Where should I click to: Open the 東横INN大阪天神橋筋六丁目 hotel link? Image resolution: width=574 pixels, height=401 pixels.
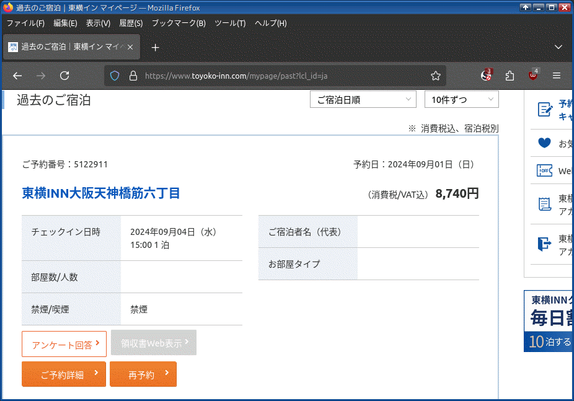101,193
